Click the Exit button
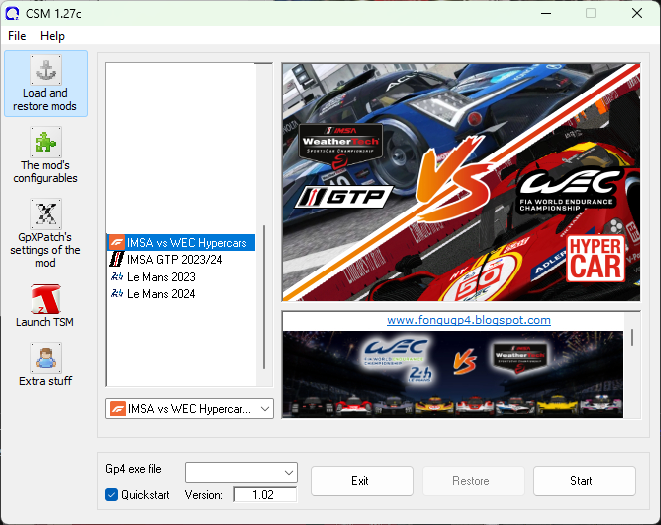The width and height of the screenshot is (661, 525). pos(362,481)
